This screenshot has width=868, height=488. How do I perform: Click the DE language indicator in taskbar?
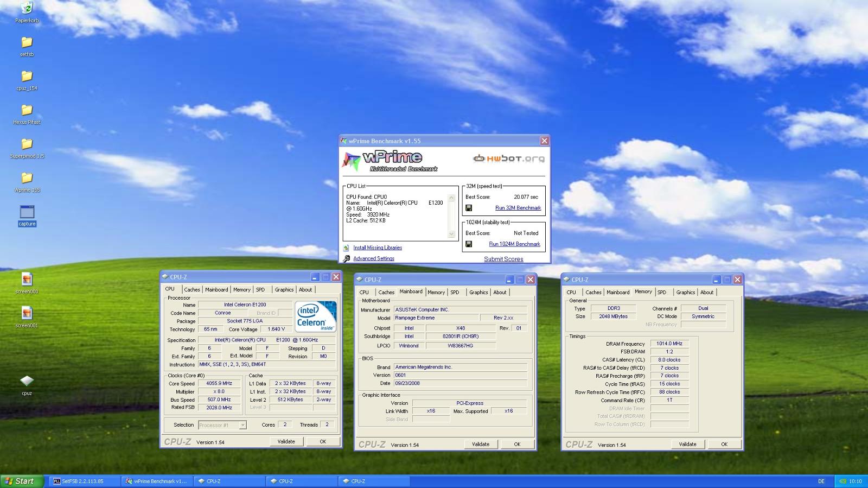click(x=821, y=481)
